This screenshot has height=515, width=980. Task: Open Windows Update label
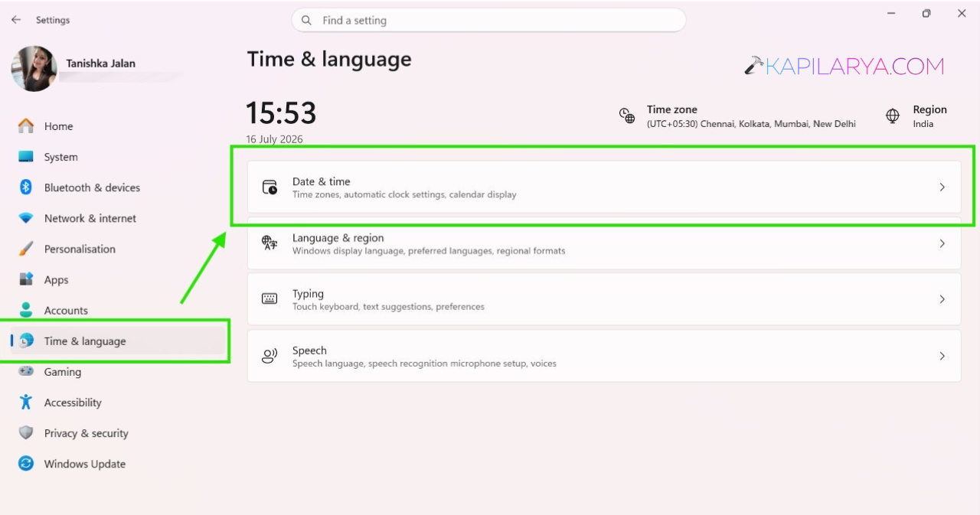click(x=85, y=464)
